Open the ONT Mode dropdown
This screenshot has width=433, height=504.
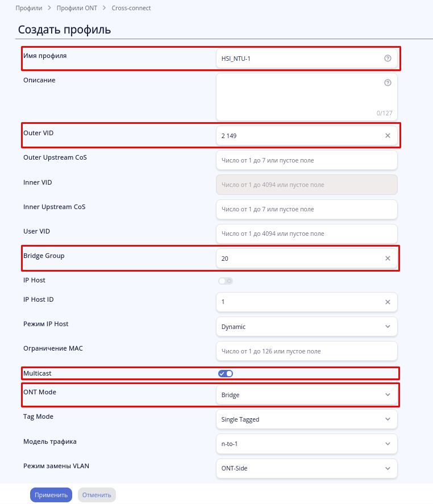(306, 394)
